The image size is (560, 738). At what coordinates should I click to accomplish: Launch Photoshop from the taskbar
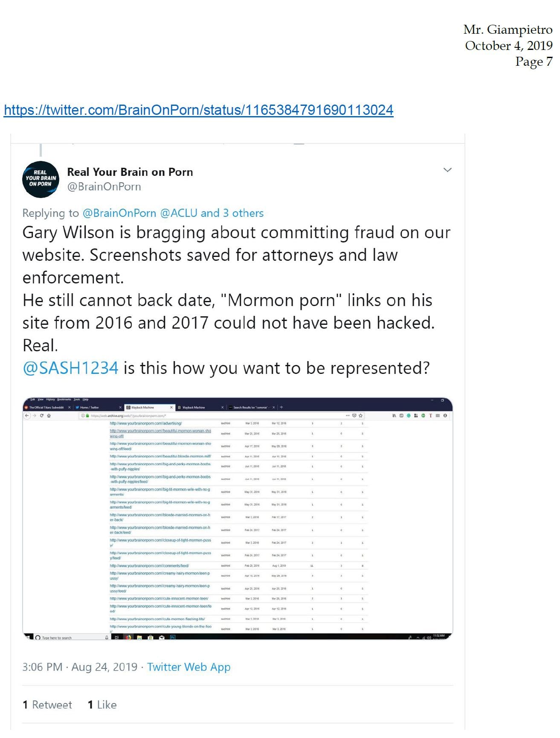173,637
